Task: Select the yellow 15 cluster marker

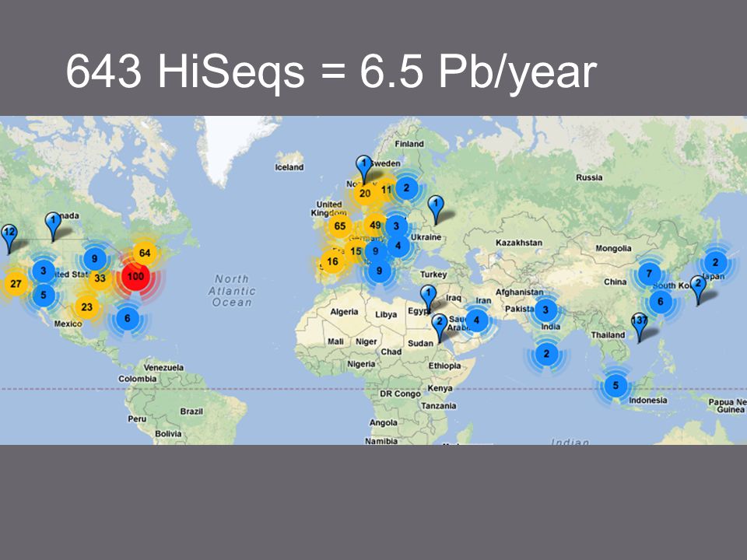Action: coord(356,251)
